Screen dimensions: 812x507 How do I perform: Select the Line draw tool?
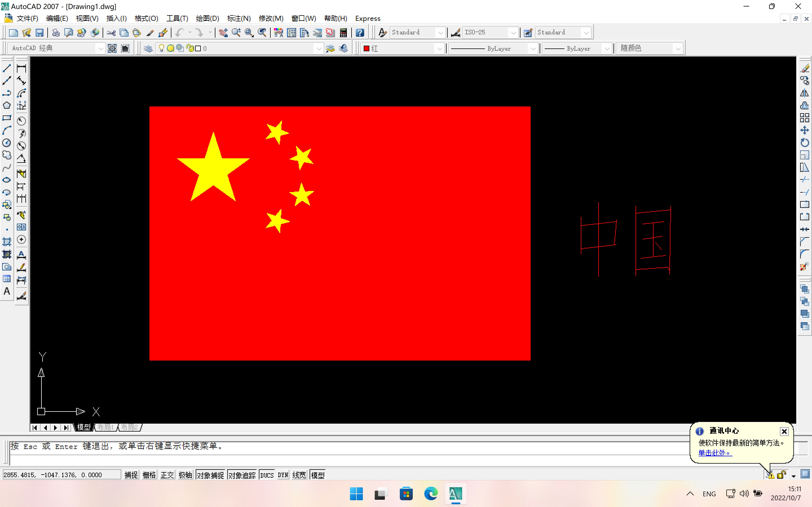pos(7,68)
